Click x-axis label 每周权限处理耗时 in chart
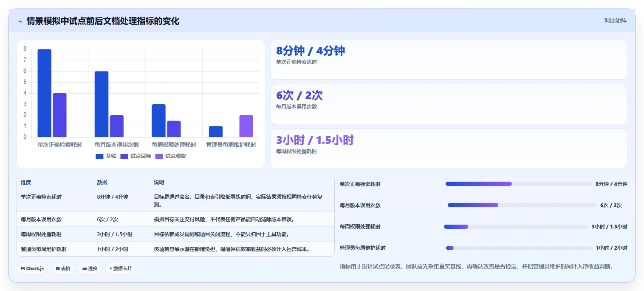 click(x=174, y=145)
